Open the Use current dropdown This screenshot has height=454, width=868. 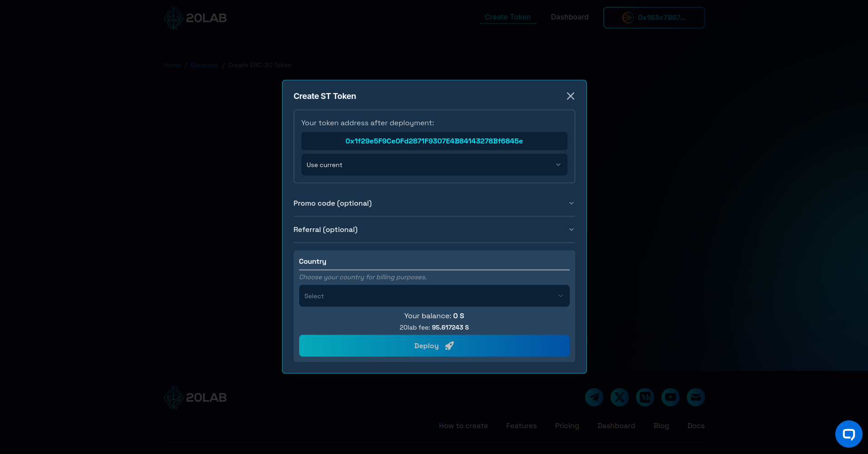(434, 165)
